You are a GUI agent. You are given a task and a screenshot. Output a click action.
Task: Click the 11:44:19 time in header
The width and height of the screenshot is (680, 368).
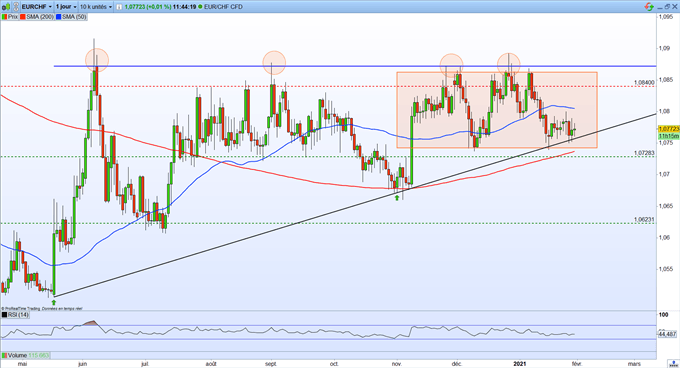pyautogui.click(x=184, y=7)
